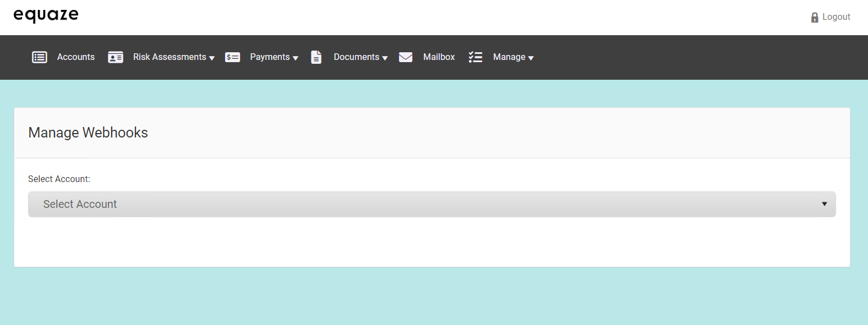Image resolution: width=868 pixels, height=325 pixels.
Task: Click the Manage checklist icon
Action: click(x=476, y=57)
